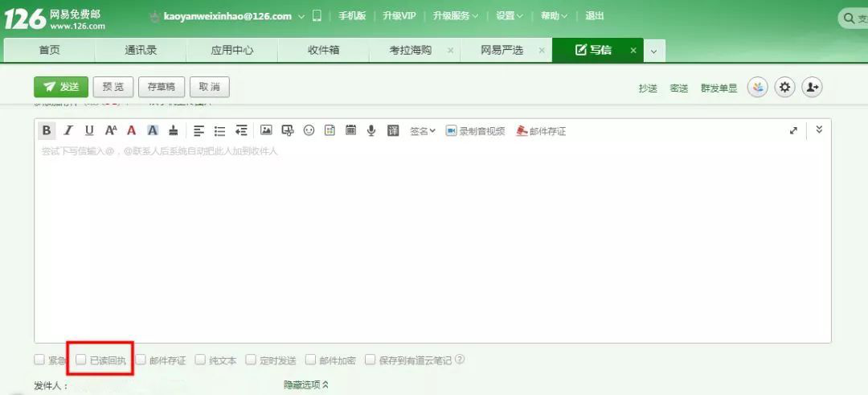Check the 紧急 urgent option

(x=39, y=360)
